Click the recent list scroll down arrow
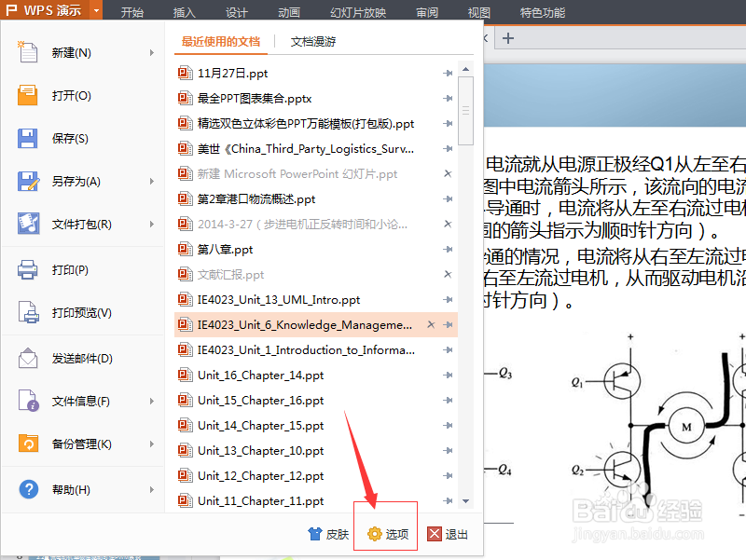This screenshot has height=560, width=746. (x=465, y=501)
